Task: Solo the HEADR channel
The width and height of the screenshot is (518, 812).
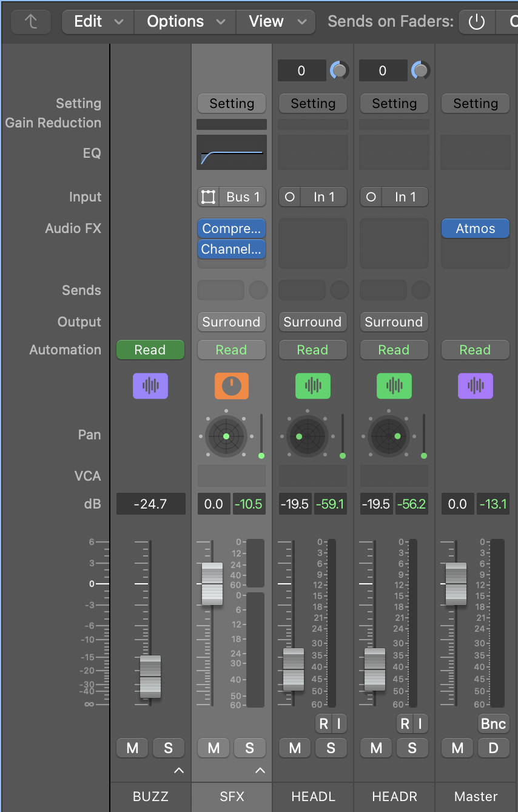Action: point(412,748)
